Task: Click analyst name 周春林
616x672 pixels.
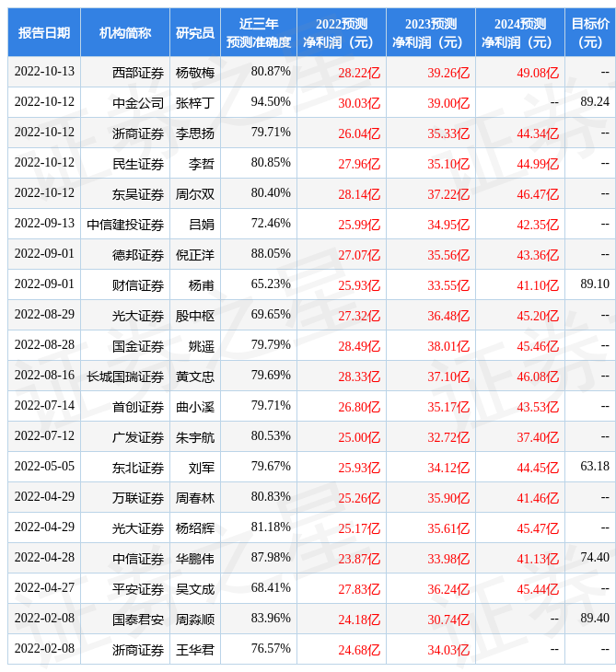Action: tap(195, 498)
